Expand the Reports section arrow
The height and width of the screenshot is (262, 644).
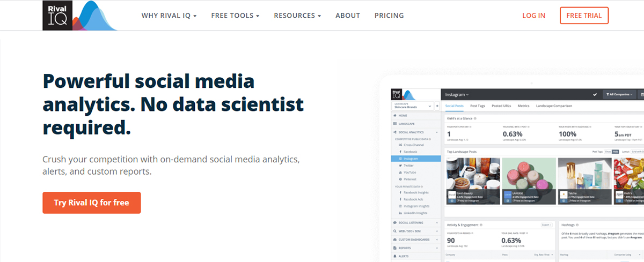pos(437,248)
